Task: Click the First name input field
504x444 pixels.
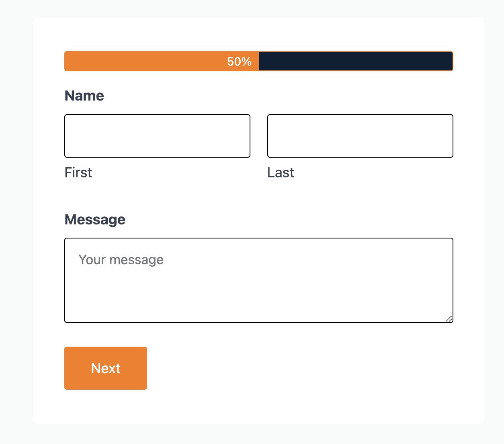Action: pos(157,136)
